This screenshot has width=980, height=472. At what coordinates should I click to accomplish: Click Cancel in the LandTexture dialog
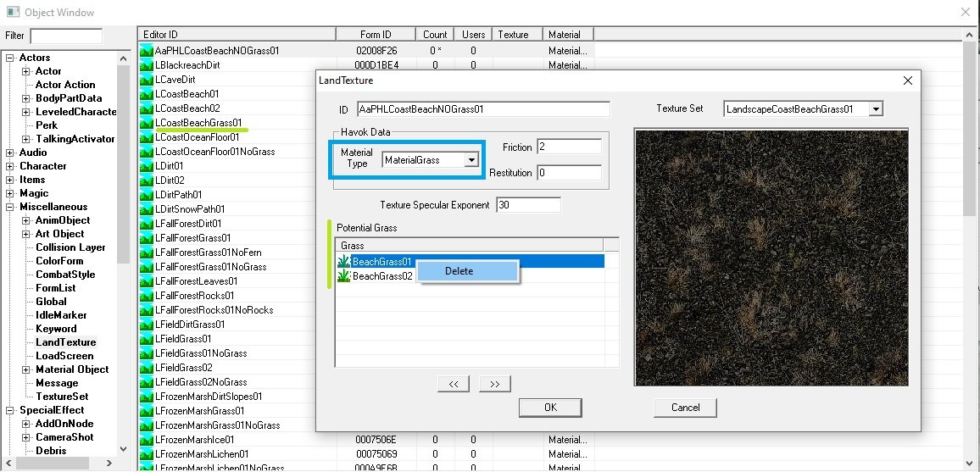pos(685,408)
